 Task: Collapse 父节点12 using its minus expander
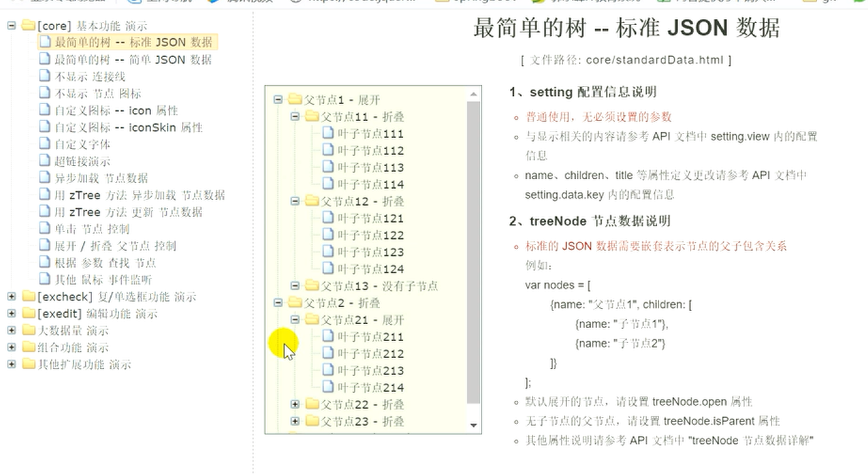(294, 201)
